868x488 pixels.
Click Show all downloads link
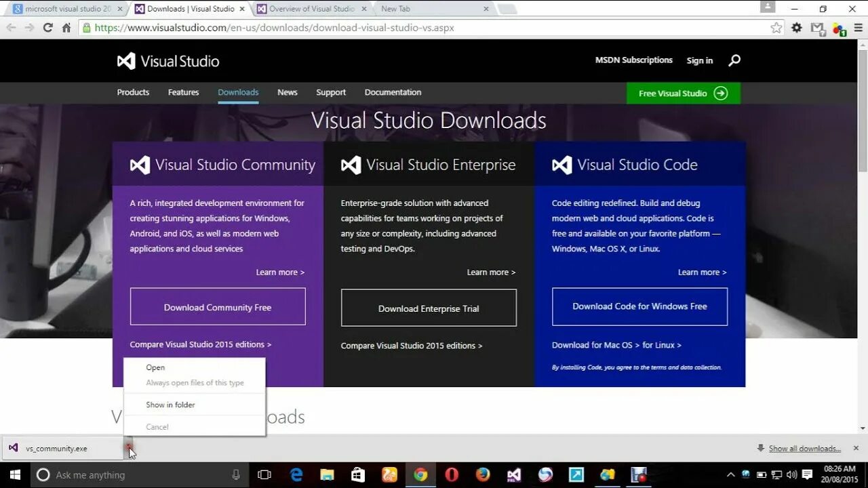(804, 449)
